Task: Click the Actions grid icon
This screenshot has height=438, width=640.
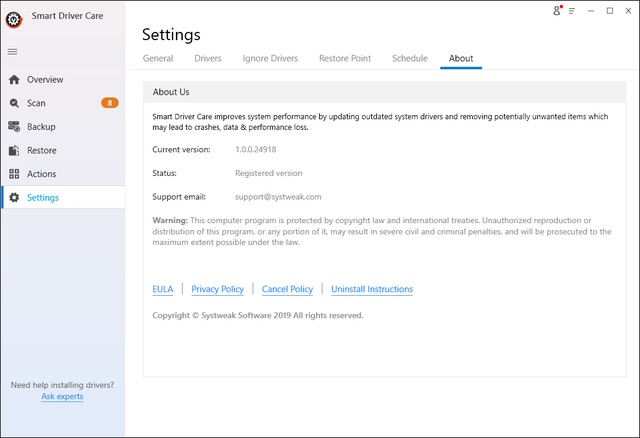Action: pos(14,174)
